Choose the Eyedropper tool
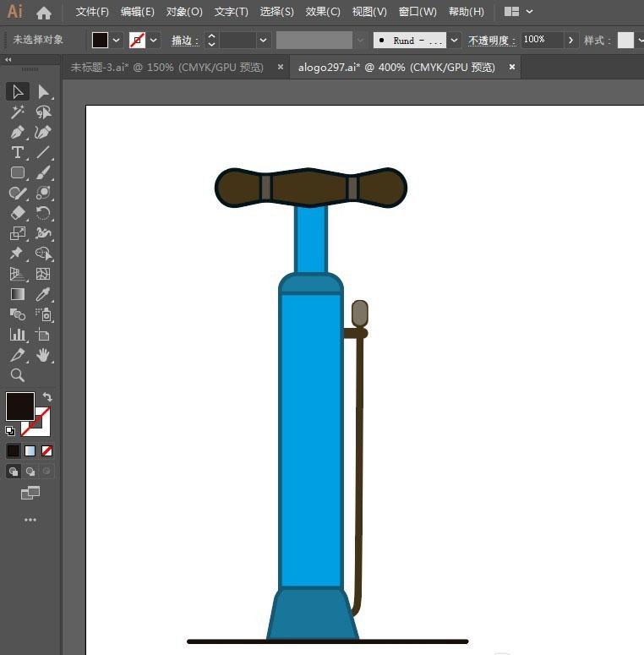The image size is (644, 655). click(43, 294)
